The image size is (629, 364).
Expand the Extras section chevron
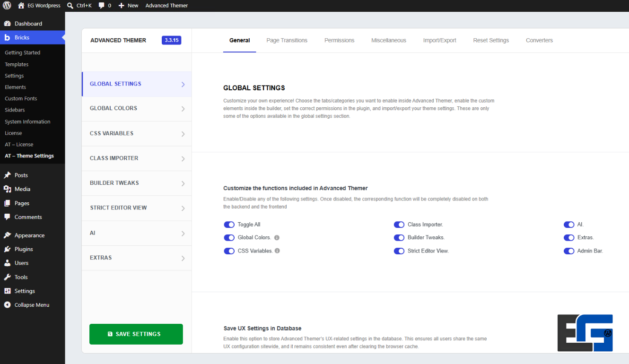183,258
